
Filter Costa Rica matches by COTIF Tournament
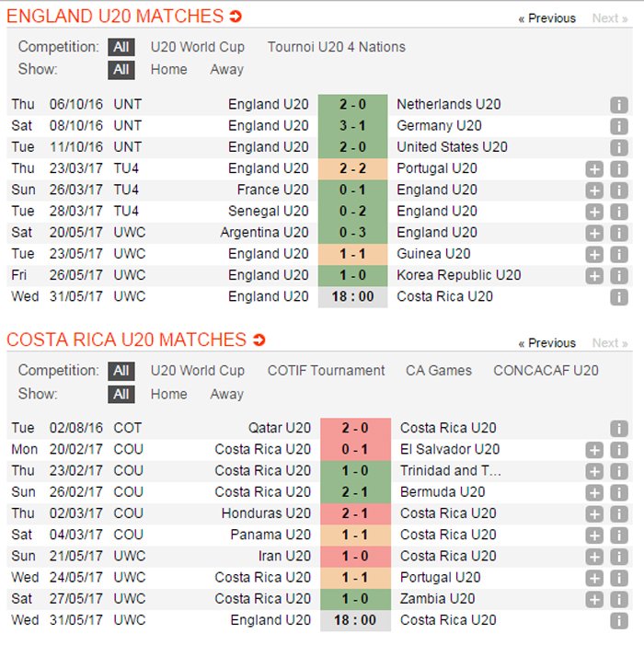pos(326,371)
